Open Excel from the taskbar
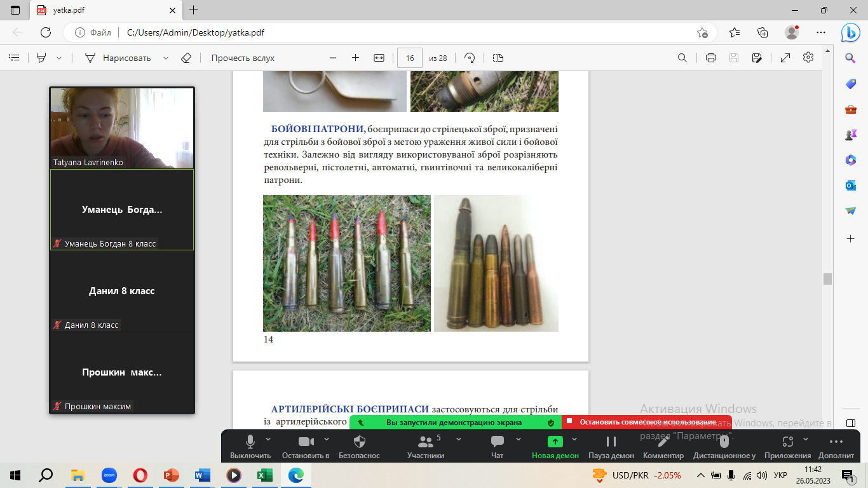The width and height of the screenshot is (868, 488). click(264, 475)
